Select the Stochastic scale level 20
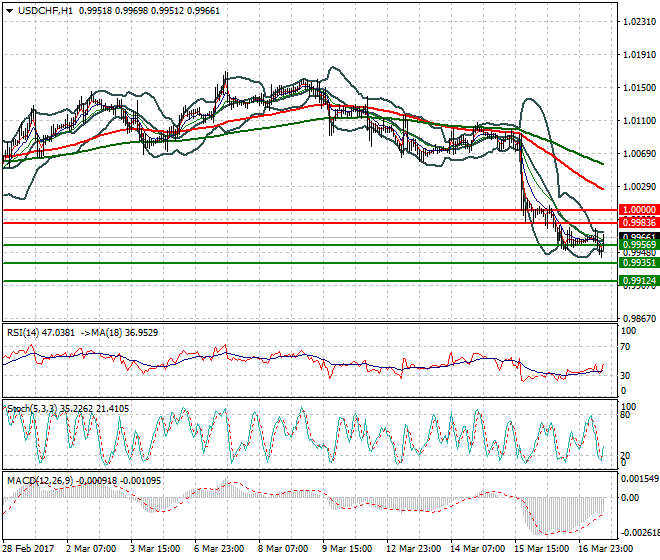The image size is (660, 560). pos(625,456)
